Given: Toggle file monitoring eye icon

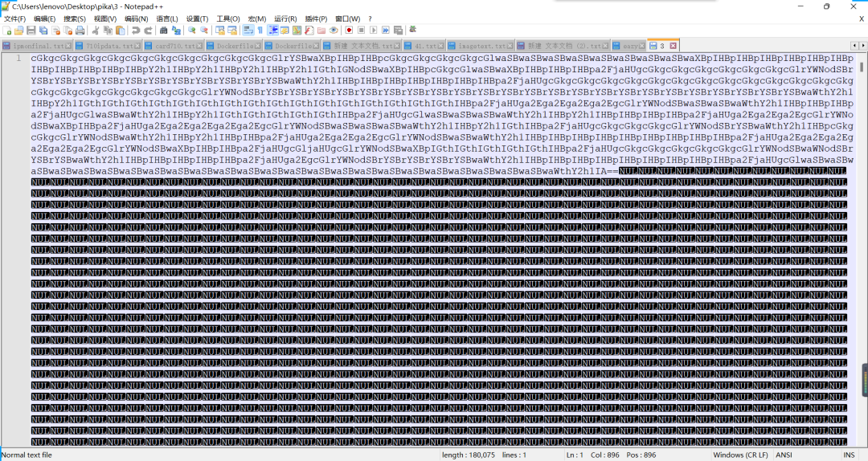Looking at the screenshot, I should (334, 31).
